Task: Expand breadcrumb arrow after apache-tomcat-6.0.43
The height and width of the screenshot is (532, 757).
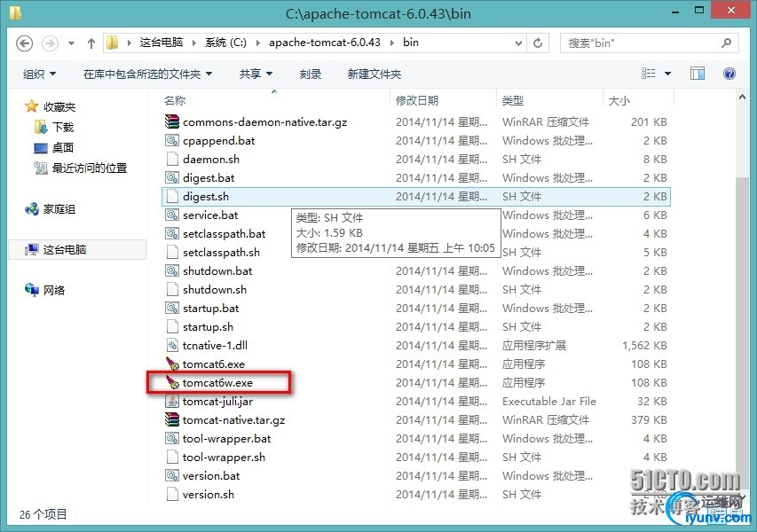Action: [x=391, y=43]
